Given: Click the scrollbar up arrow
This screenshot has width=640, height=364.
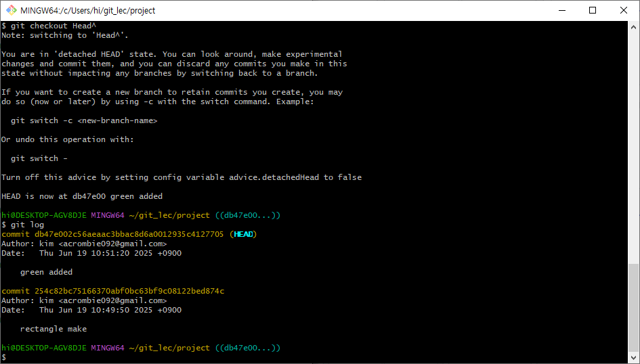Looking at the screenshot, I should click(633, 27).
